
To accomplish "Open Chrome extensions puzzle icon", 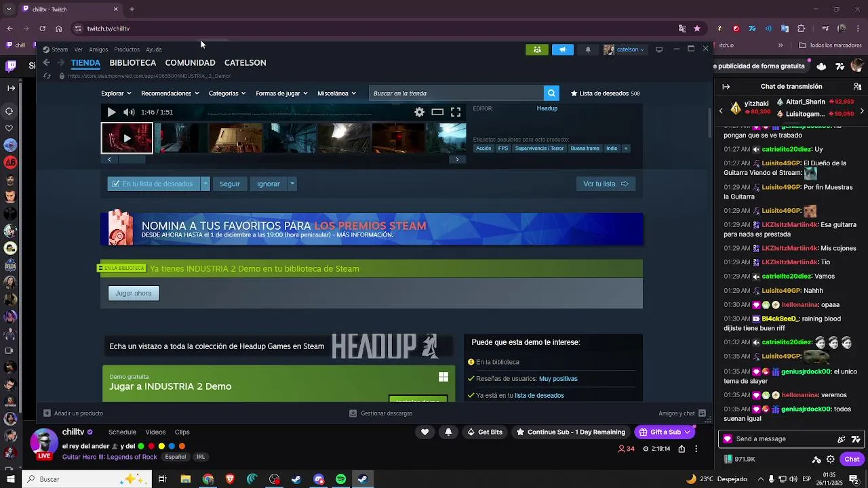I will pos(802,28).
